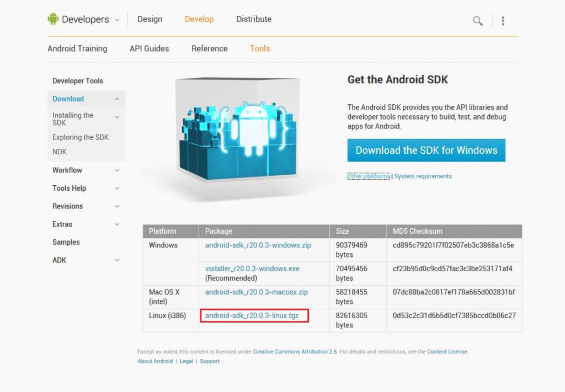565x392 pixels.
Task: Switch to API Guides tab
Action: click(149, 49)
